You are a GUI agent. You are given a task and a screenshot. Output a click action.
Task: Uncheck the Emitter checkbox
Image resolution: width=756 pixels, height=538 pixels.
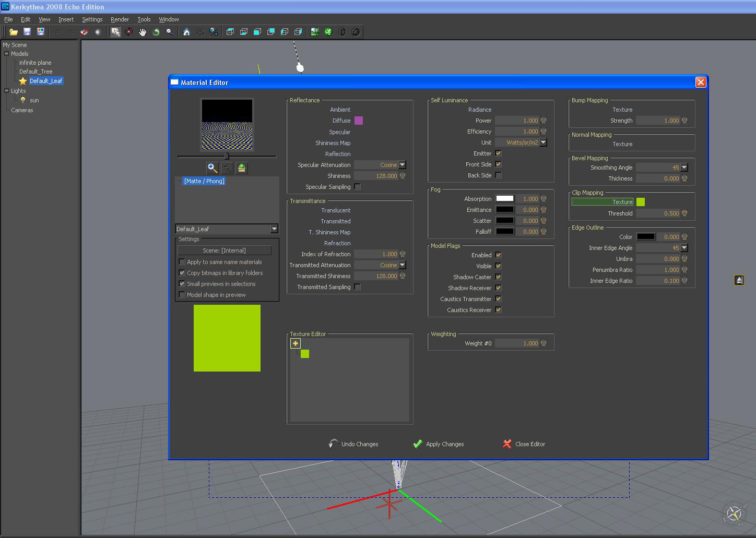499,153
